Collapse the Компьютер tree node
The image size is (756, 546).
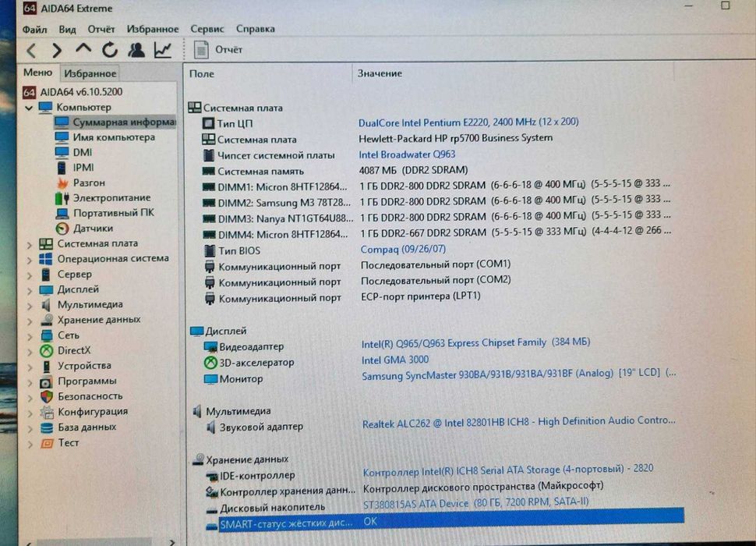pos(29,108)
